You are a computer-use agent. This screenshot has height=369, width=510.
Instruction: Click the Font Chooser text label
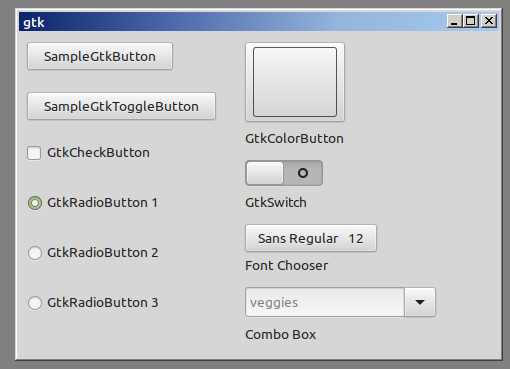point(287,266)
